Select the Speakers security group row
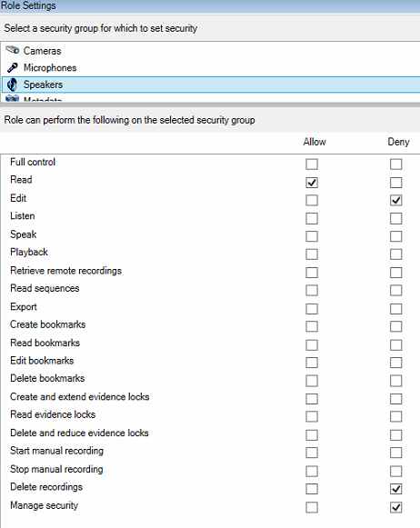The height and width of the screenshot is (528, 420). [x=211, y=85]
